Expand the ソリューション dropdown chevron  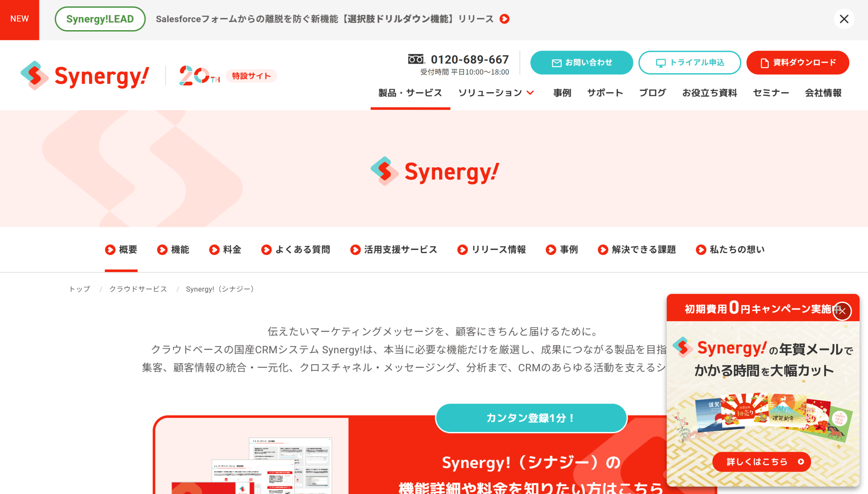[x=530, y=92]
